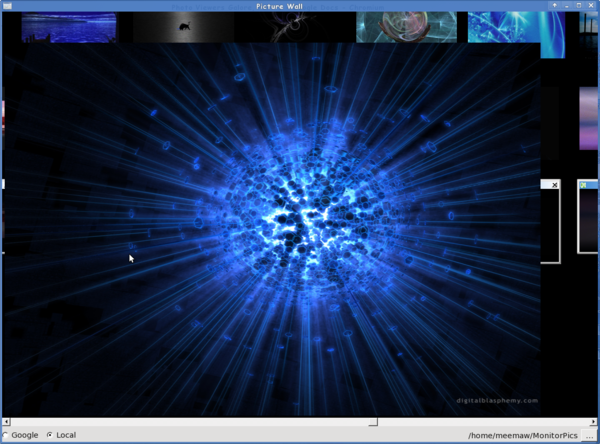The height and width of the screenshot is (444, 600).
Task: Close the small thumbnail window using its X button
Action: [x=554, y=185]
